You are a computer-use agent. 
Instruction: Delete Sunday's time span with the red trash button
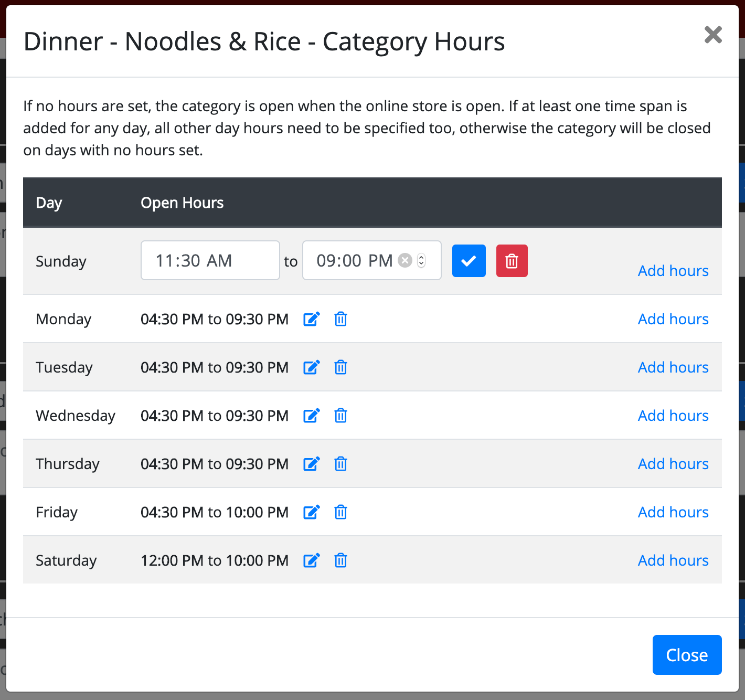pos(512,260)
